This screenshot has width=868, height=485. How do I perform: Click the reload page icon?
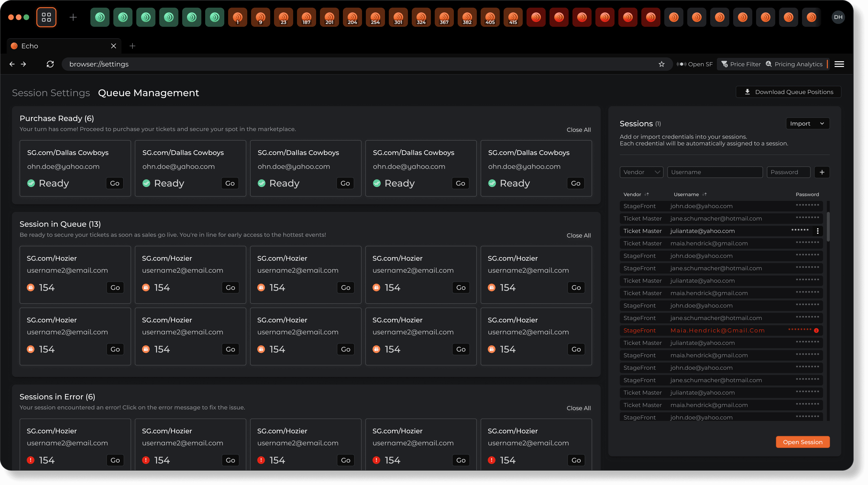[50, 64]
